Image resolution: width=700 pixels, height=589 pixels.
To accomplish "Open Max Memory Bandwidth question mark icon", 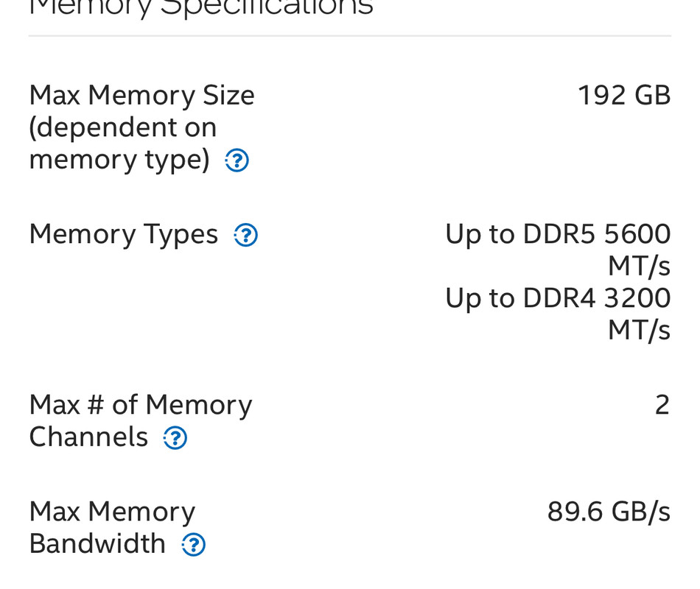I will click(193, 544).
